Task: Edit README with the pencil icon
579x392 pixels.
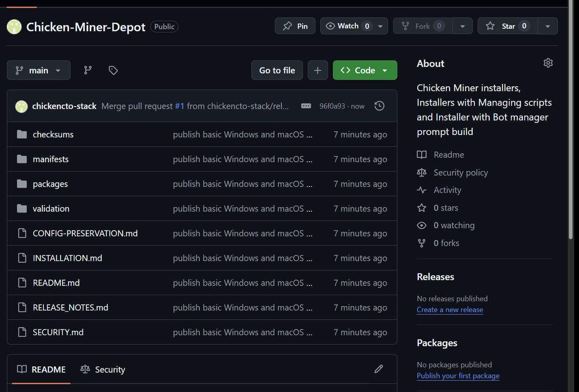Action: tap(379, 369)
